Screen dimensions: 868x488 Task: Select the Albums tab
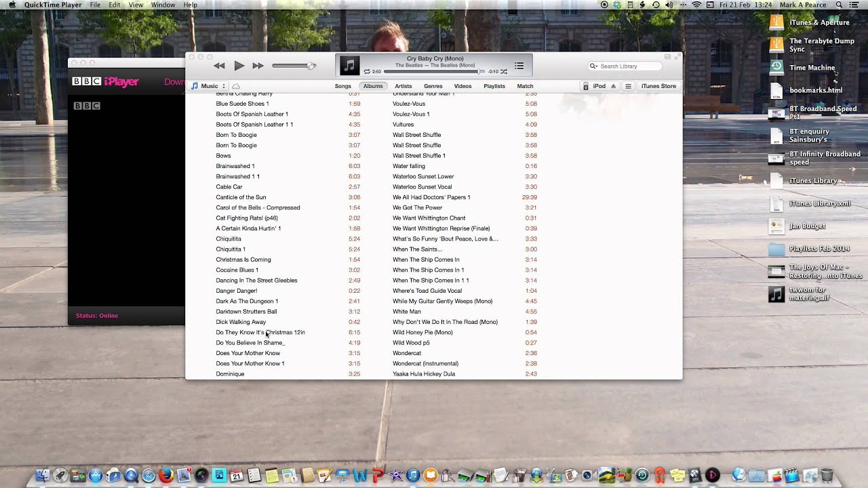pyautogui.click(x=373, y=86)
